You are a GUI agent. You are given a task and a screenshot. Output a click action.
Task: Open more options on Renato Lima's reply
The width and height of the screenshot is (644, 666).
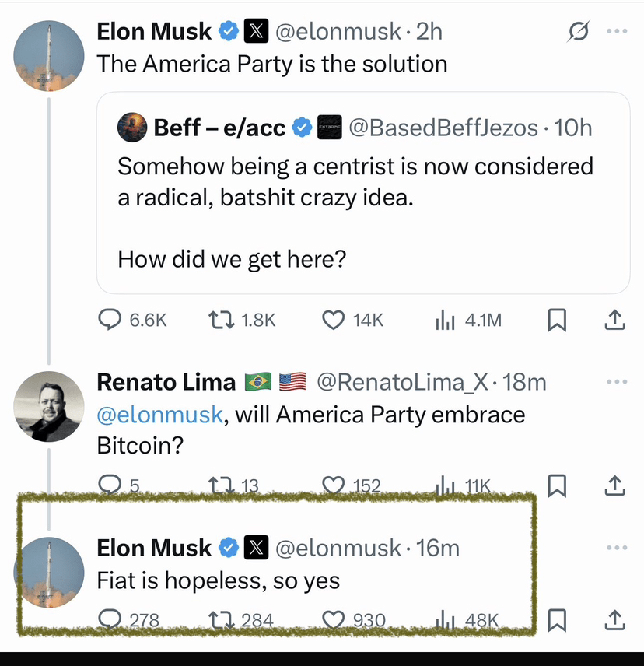tap(617, 382)
